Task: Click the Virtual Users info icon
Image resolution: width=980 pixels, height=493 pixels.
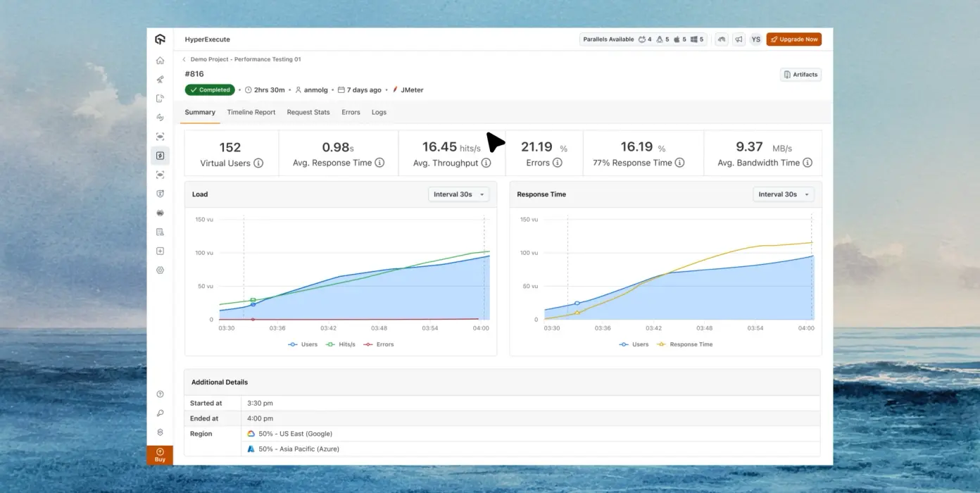Action: 258,163
